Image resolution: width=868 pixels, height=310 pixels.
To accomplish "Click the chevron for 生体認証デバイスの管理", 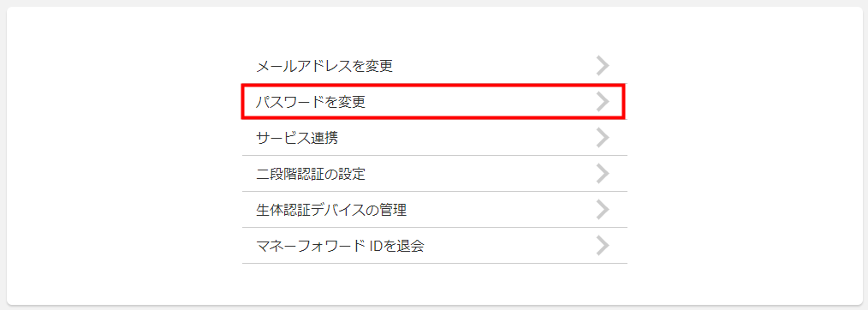I will [x=603, y=210].
